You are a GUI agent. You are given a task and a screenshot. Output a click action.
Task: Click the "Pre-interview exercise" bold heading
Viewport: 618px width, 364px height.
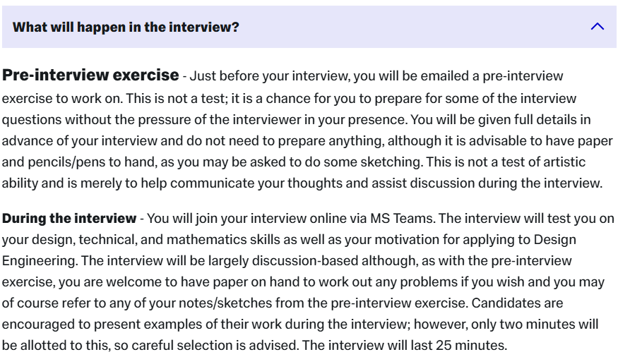click(x=90, y=75)
